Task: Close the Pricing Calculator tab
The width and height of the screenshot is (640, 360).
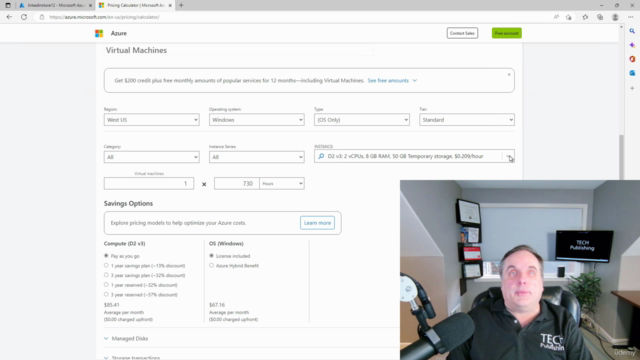Action: click(x=170, y=5)
